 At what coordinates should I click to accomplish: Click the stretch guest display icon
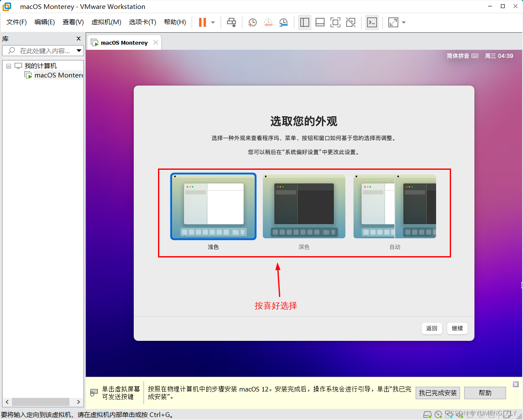point(393,23)
